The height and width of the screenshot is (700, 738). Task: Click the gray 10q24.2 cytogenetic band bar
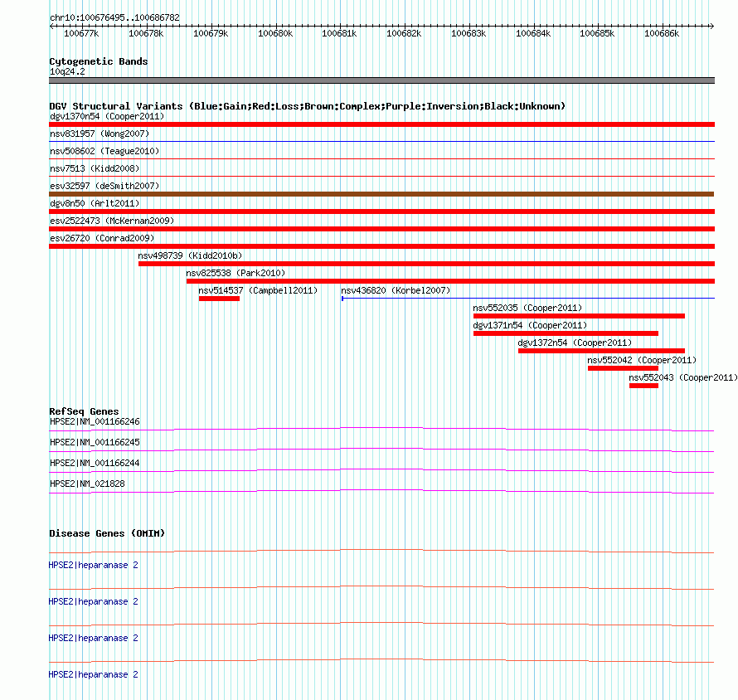[381, 80]
